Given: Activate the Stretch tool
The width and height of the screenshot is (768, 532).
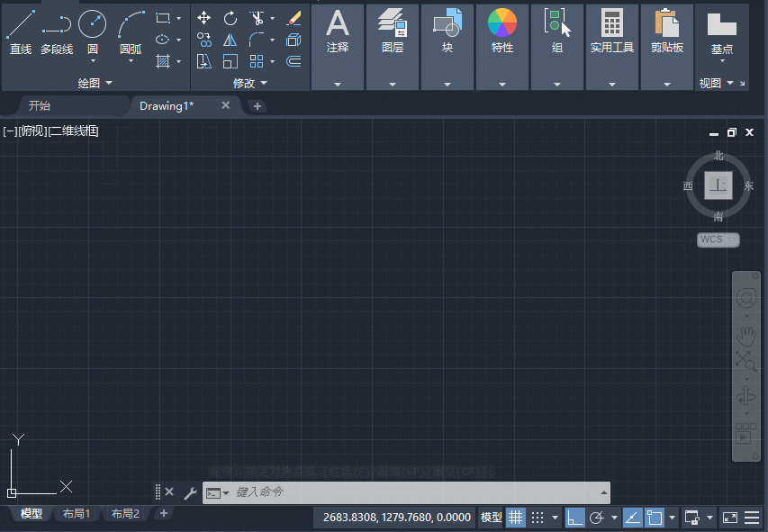Looking at the screenshot, I should [x=203, y=61].
